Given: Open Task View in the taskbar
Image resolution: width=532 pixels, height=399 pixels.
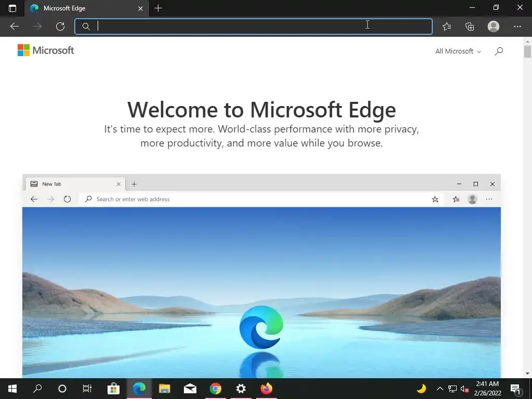Looking at the screenshot, I should 87,389.
